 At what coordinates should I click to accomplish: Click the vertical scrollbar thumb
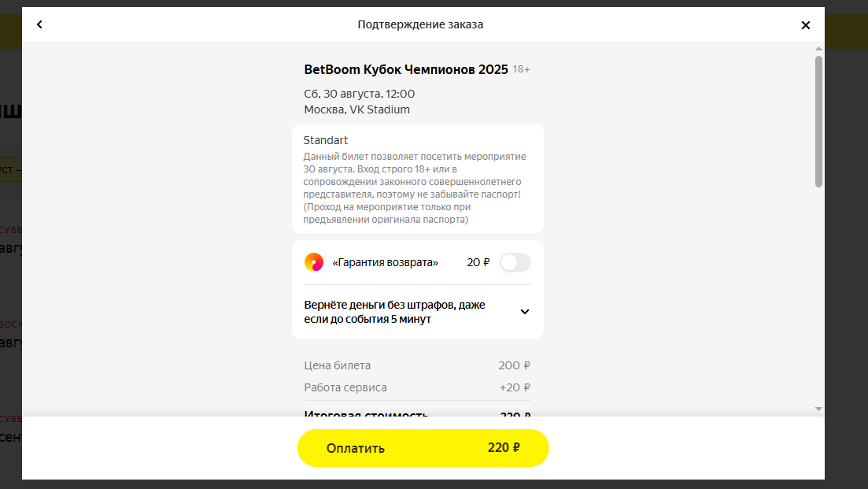click(x=818, y=121)
